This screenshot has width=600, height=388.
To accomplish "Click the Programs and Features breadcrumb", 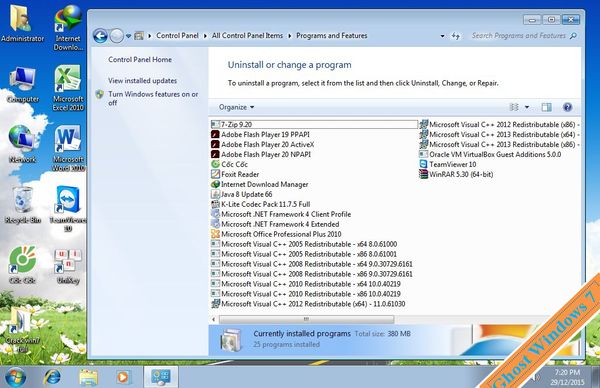I will click(x=331, y=36).
